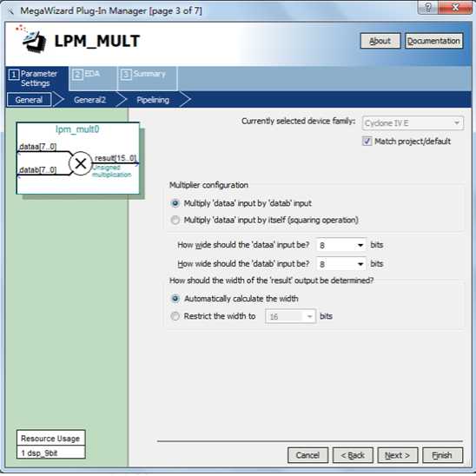Viewport: 476px width, 476px height.
Task: Proceed with the Next button
Action: (x=398, y=455)
